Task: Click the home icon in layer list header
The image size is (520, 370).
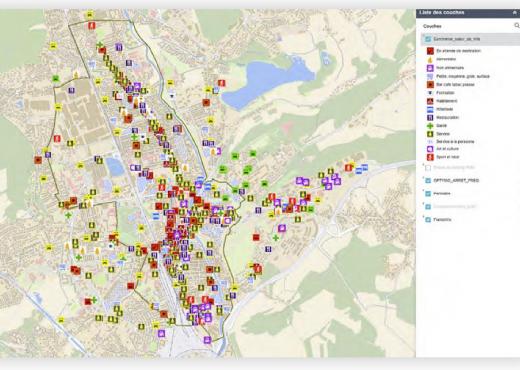Action: tap(515, 13)
